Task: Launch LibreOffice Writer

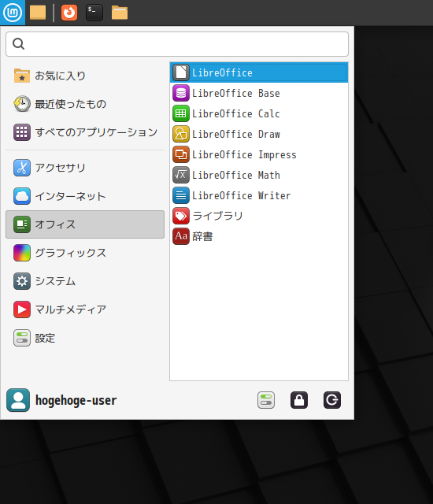Action: (x=259, y=196)
